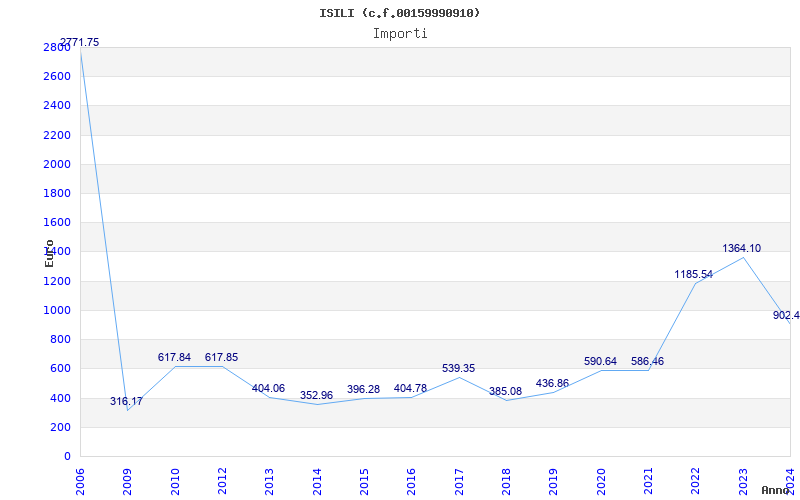Click the x-axis year 2017
Image resolution: width=800 pixels, height=500 pixels.
point(459,481)
